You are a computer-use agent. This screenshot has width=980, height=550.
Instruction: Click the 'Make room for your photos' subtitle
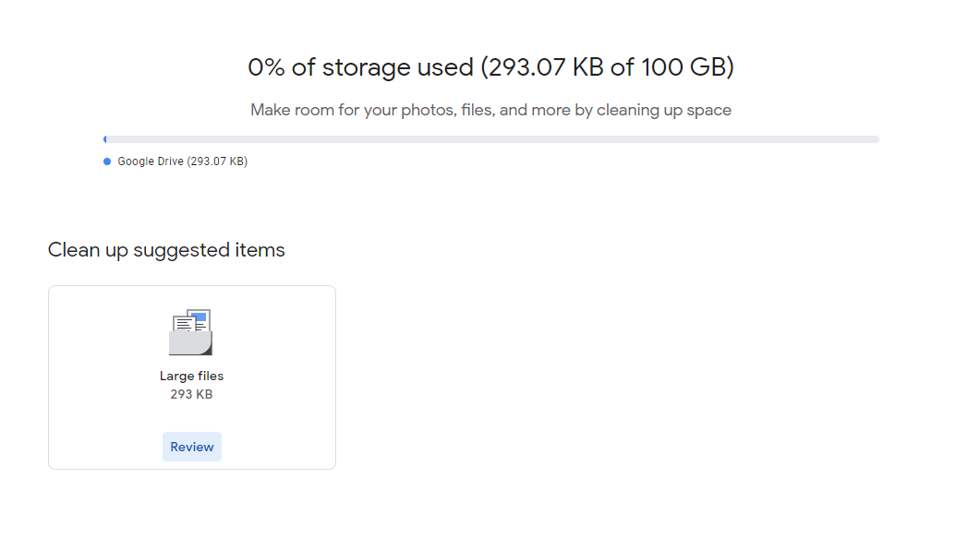click(369, 111)
